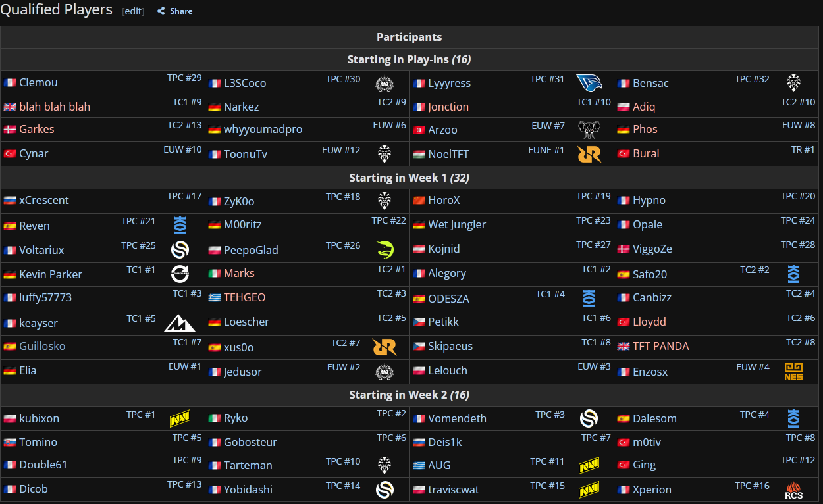Click the team logo next to keayser
Screen dimensions: 823x504
pyautogui.click(x=180, y=323)
